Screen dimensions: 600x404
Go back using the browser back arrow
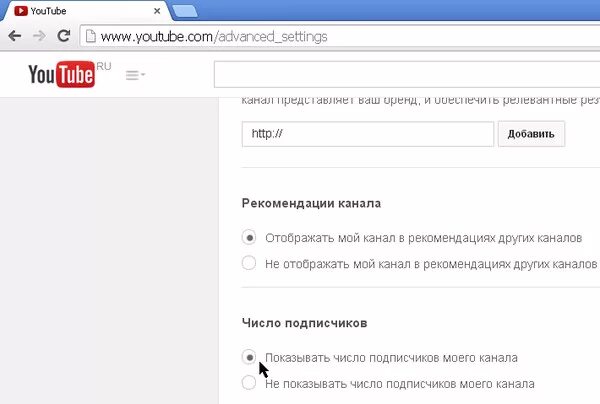[15, 36]
